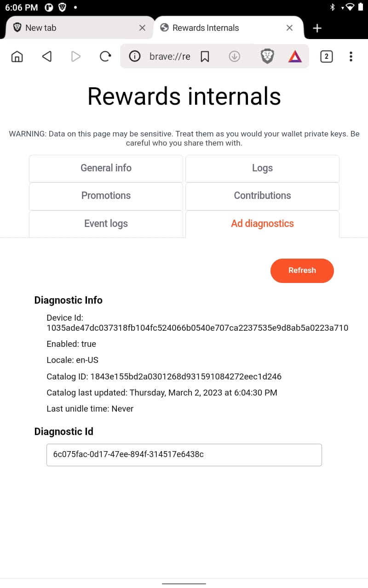The width and height of the screenshot is (368, 588).
Task: Open the tab switcher showing 2 tabs
Action: [327, 56]
